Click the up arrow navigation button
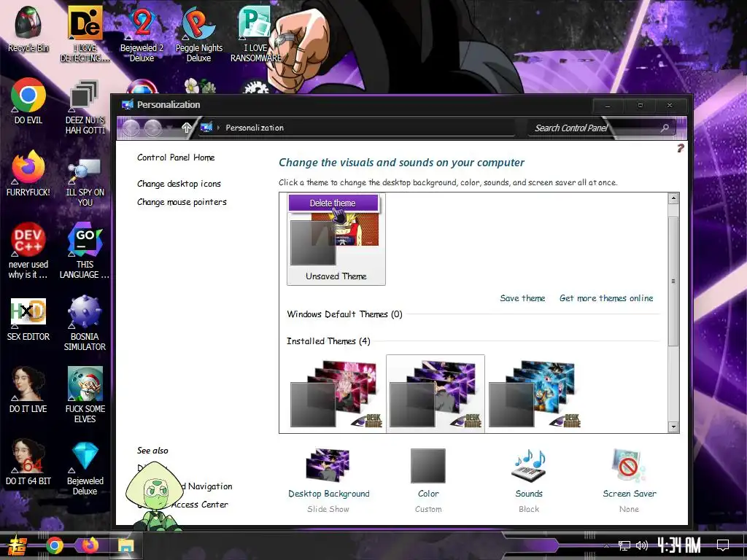 [x=187, y=128]
